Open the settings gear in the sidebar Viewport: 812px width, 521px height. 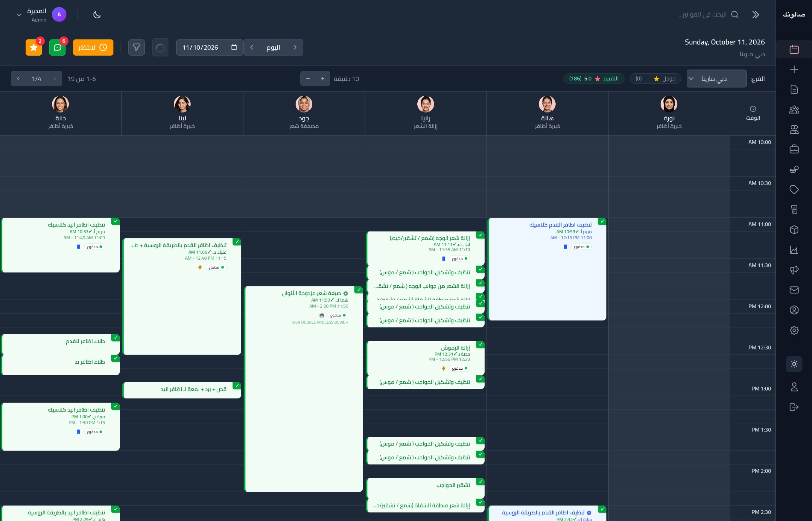794,330
